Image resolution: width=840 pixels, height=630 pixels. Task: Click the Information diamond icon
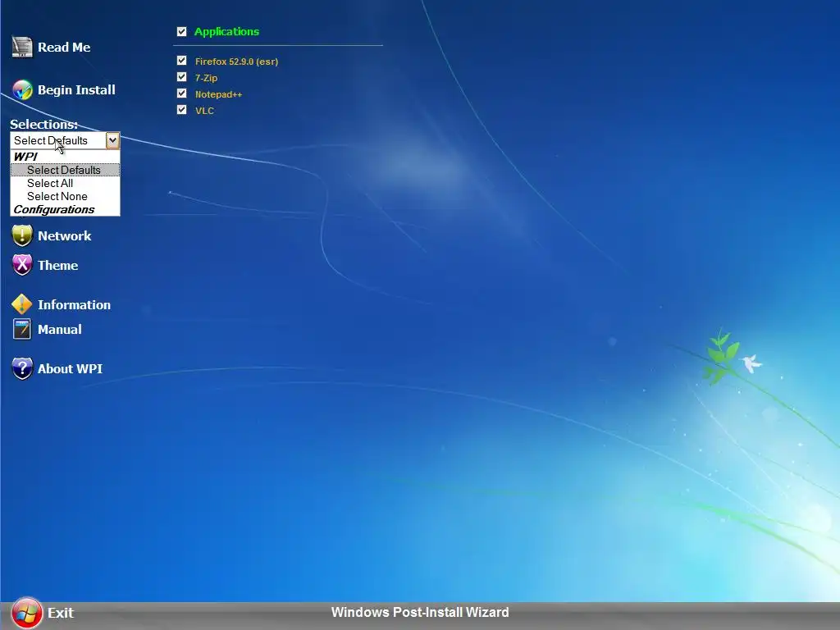[x=22, y=304]
